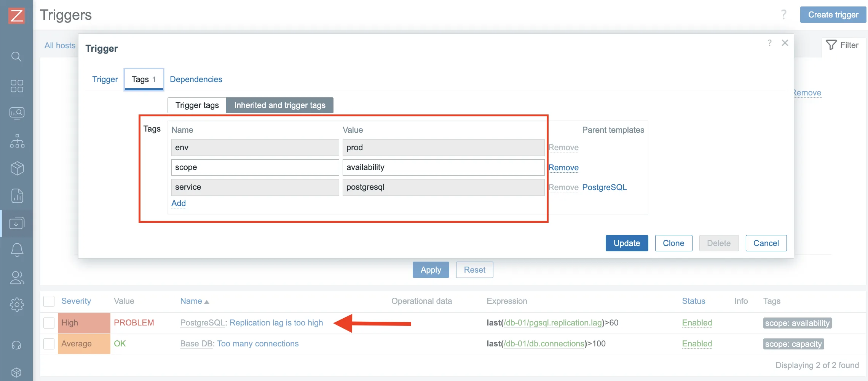
Task: Sort the table by Status column
Action: click(x=694, y=301)
